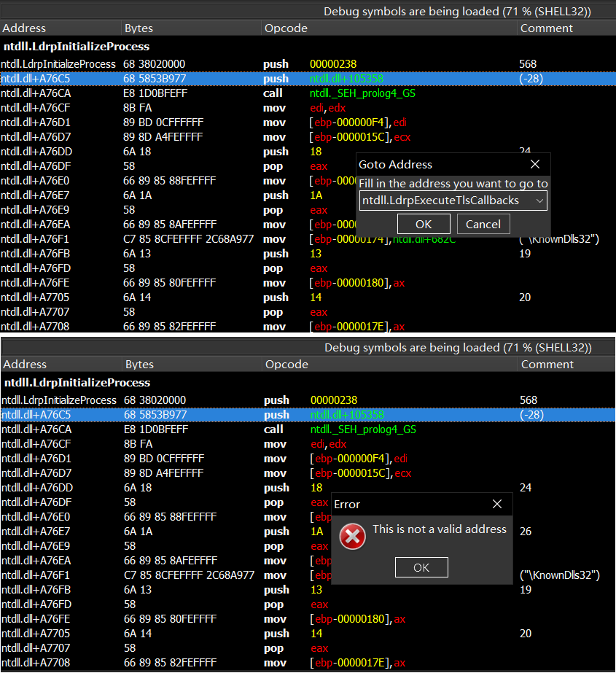The image size is (616, 673).
Task: Click the Bytes column header in lower disassembler
Action: (x=140, y=365)
